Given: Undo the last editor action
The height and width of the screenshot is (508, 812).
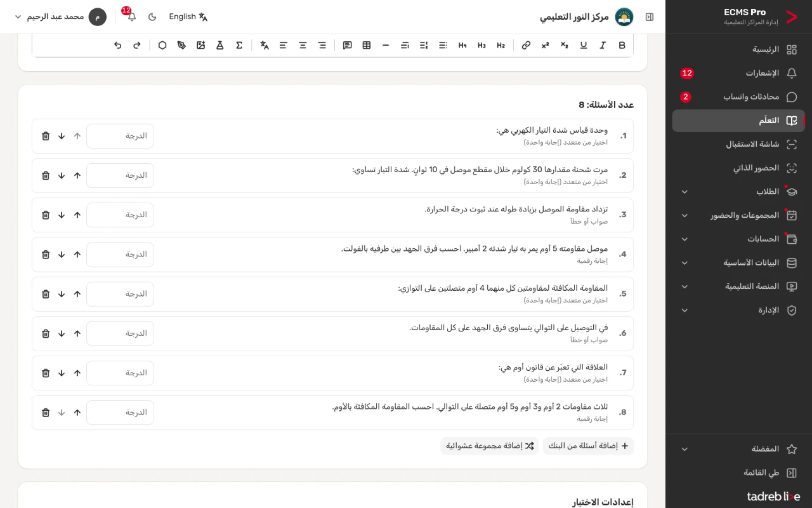Looking at the screenshot, I should click(118, 45).
